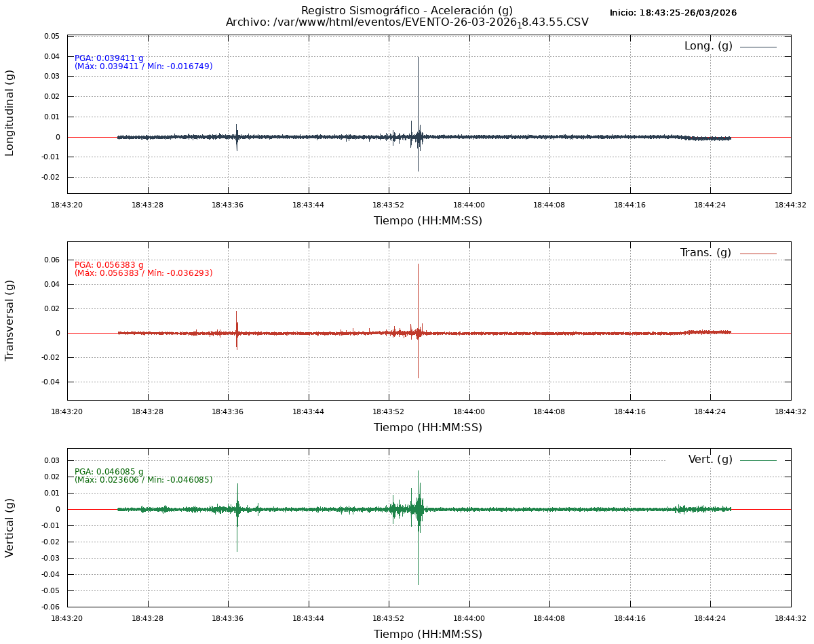Click the Registro Sismográfico chart title
This screenshot has width=814, height=644.
click(407, 10)
